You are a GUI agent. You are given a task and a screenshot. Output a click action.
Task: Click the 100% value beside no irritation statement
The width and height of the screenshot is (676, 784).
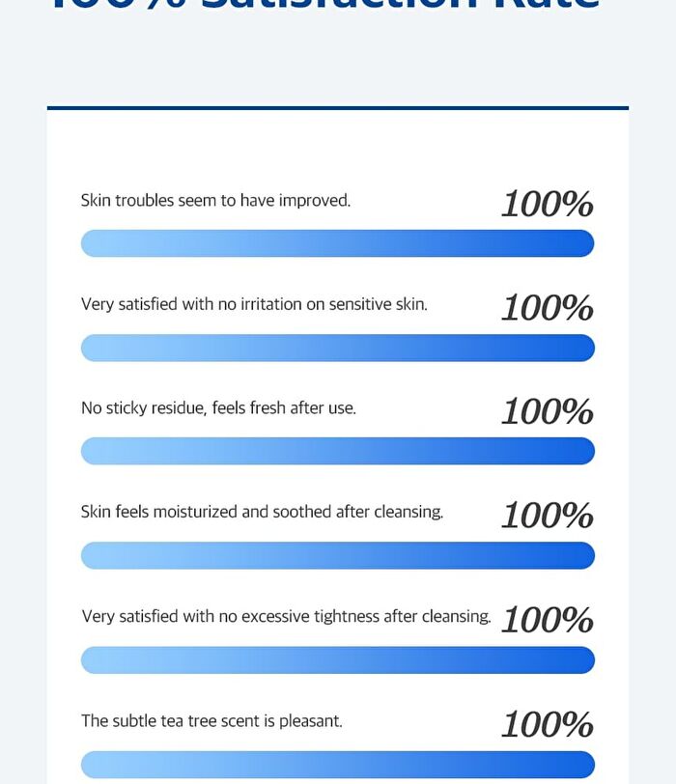(548, 307)
